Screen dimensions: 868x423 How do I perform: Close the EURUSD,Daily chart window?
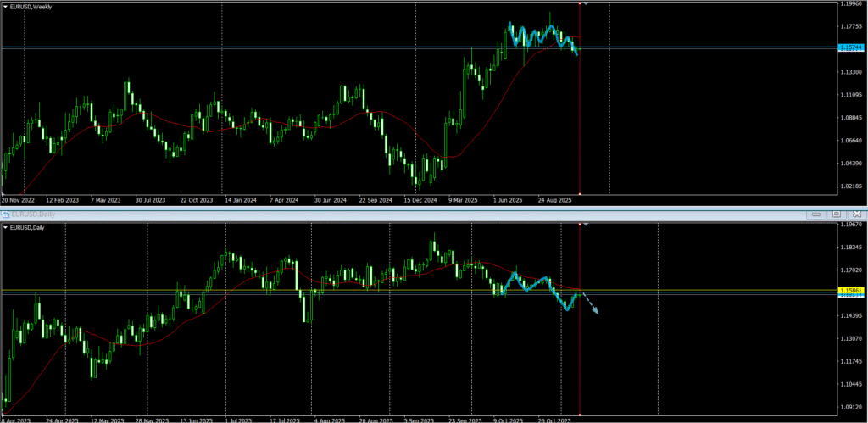[x=854, y=214]
